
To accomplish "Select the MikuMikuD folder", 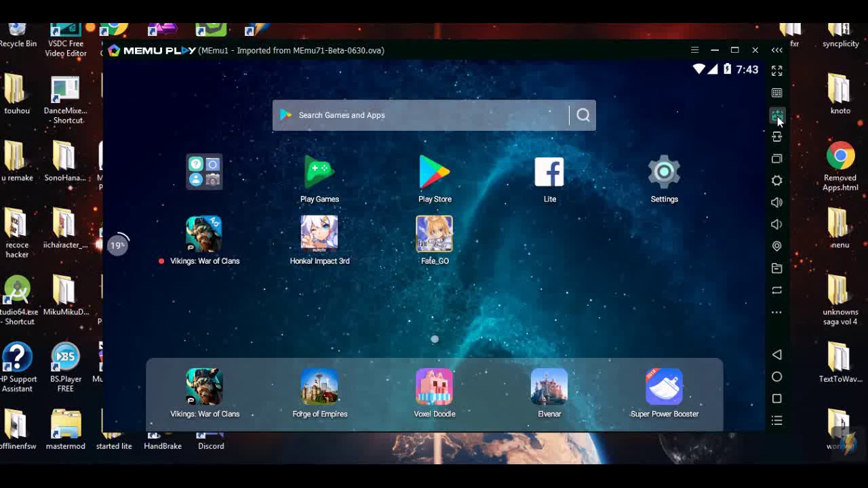I will [x=65, y=296].
